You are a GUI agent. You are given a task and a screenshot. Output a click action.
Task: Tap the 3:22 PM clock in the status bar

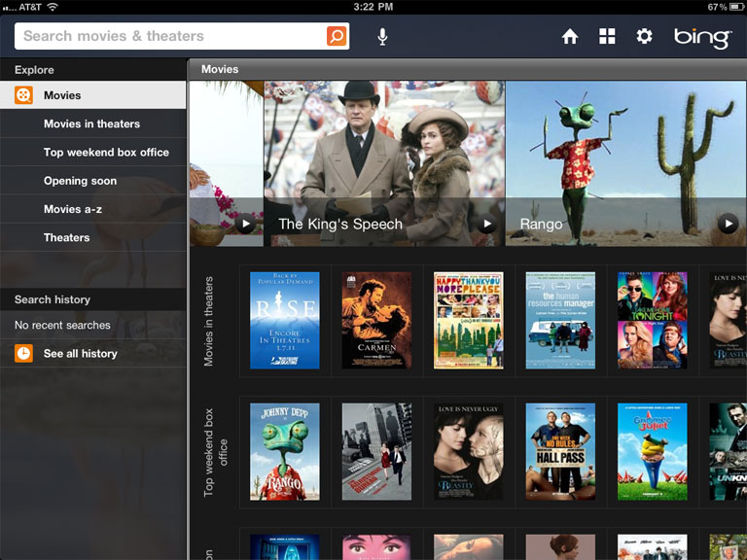coord(373,7)
